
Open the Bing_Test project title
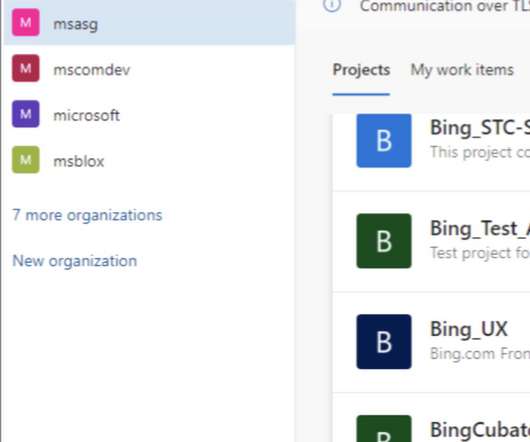tap(480, 228)
